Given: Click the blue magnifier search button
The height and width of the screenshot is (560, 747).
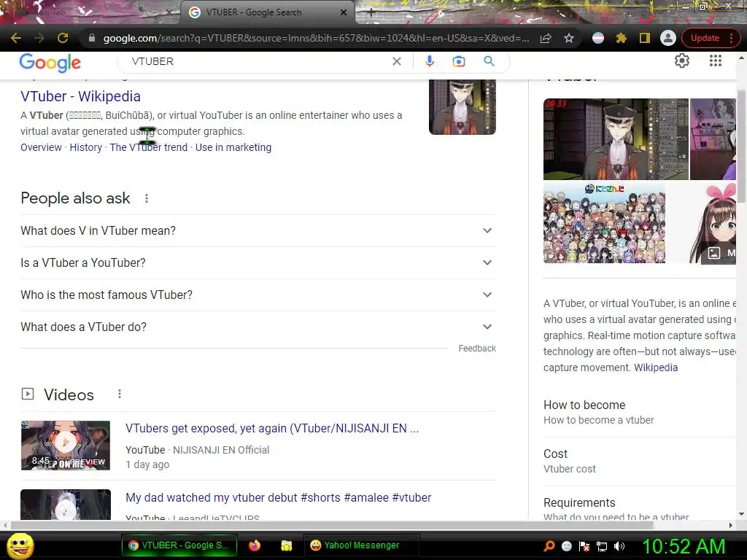Looking at the screenshot, I should coord(489,61).
